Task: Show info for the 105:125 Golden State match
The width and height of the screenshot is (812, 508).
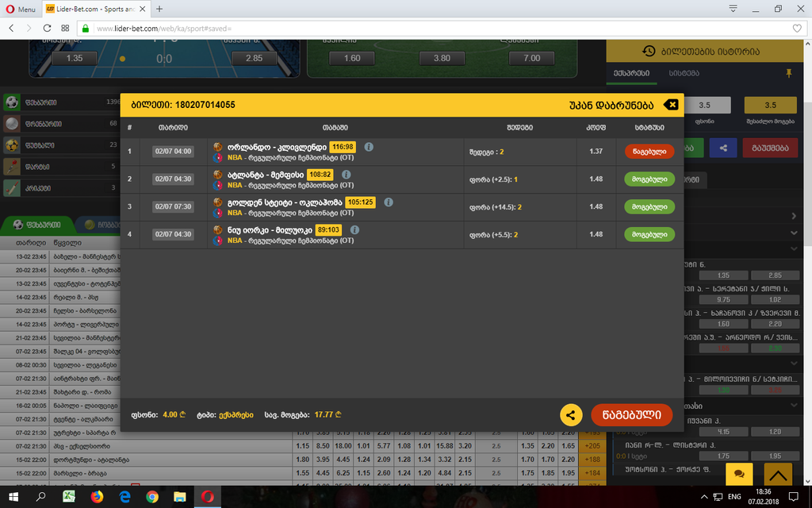Action: click(389, 202)
